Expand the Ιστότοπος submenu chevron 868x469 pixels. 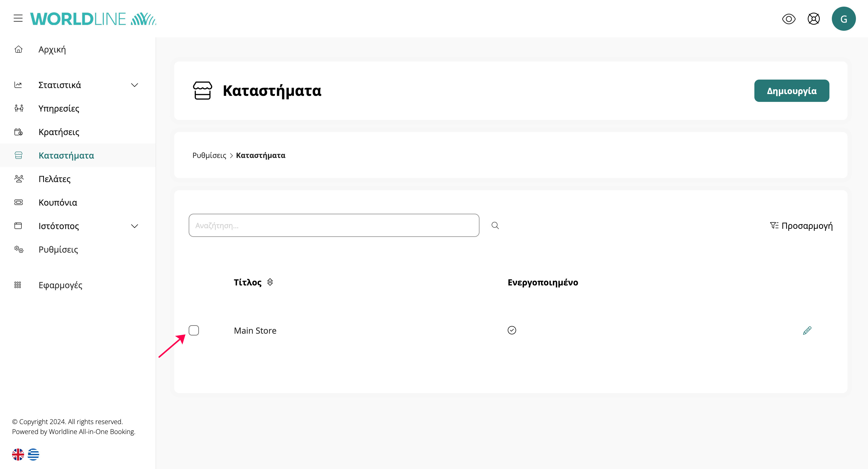pyautogui.click(x=134, y=226)
